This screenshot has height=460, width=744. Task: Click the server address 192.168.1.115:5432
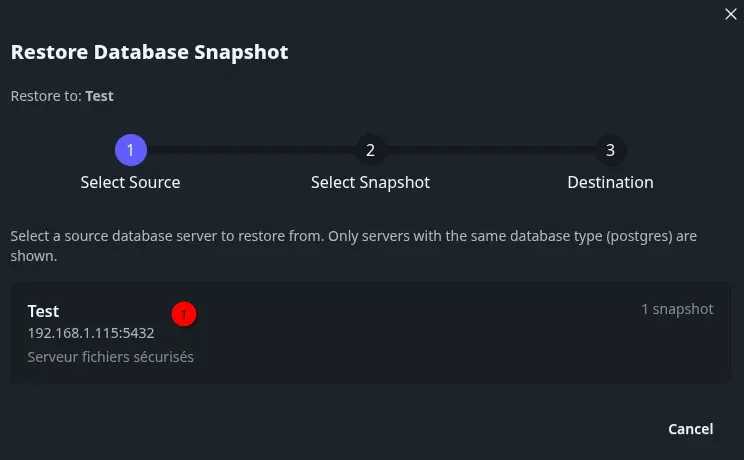[91, 333]
